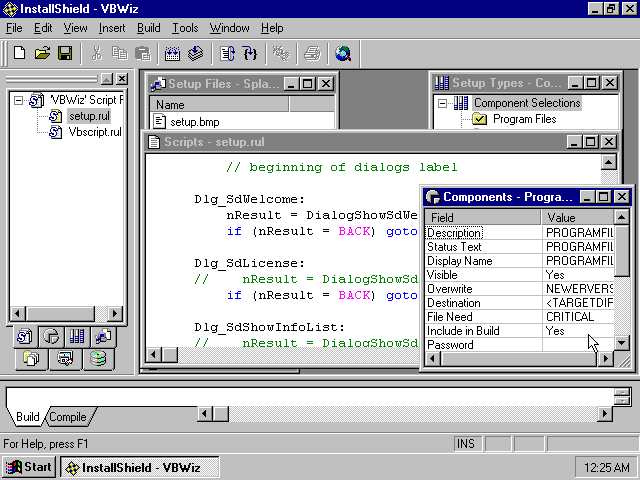The width and height of the screenshot is (640, 480).
Task: Select Vbscript.rul in the script tree
Action: coord(95,132)
